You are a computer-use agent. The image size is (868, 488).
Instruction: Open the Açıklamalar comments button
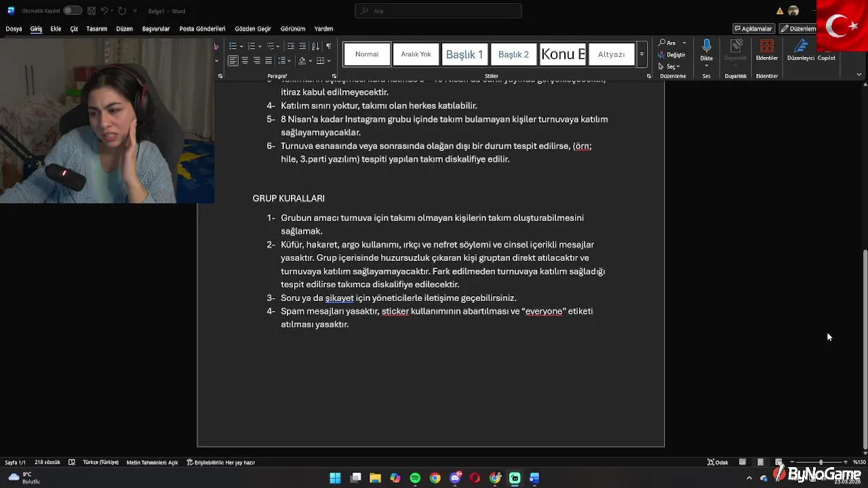click(x=754, y=28)
